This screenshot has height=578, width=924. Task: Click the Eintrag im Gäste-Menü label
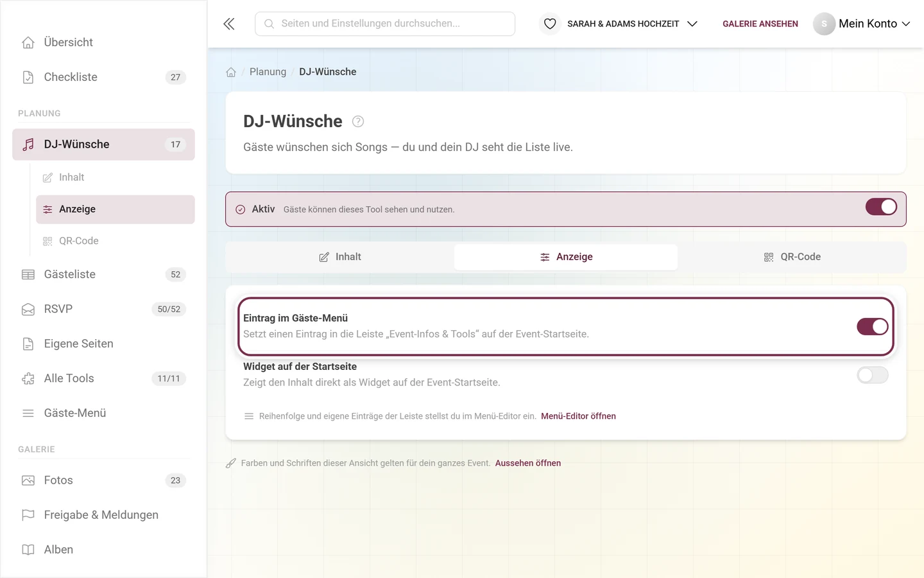[x=295, y=318]
